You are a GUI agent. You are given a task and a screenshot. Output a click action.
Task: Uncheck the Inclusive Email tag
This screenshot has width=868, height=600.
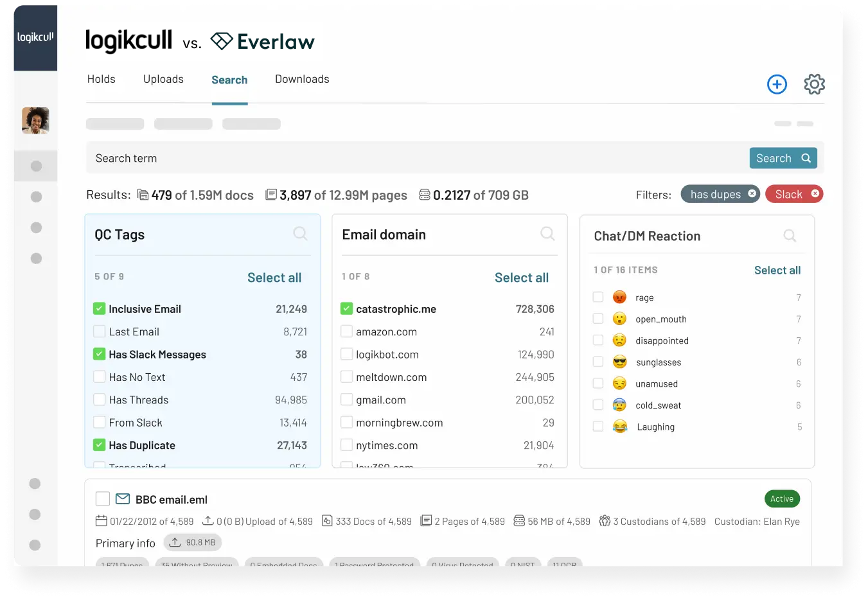pyautogui.click(x=99, y=308)
